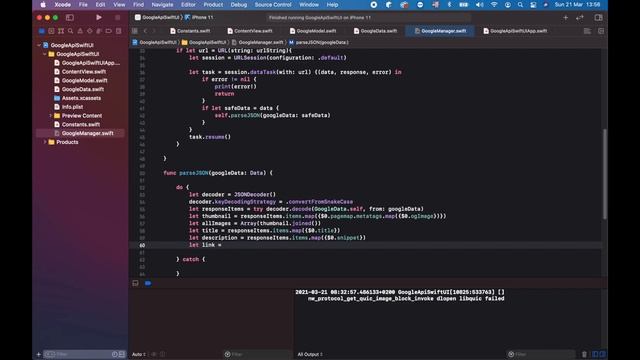Open the Project navigator icon
The image size is (640, 360).
(42, 31)
